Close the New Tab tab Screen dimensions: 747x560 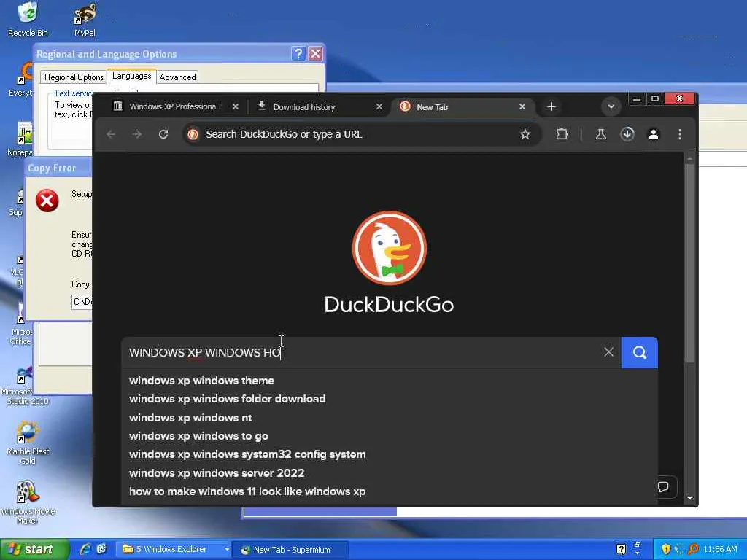click(522, 106)
